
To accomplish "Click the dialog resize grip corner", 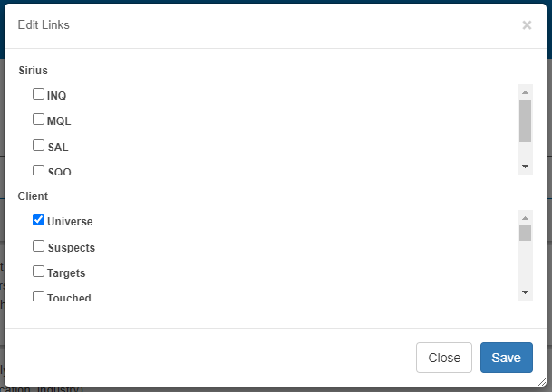I will (x=542, y=383).
